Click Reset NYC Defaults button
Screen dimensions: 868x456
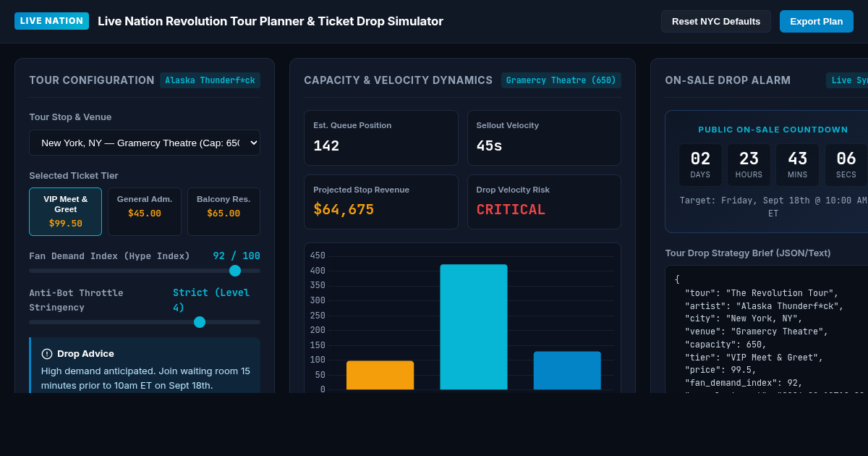point(716,21)
